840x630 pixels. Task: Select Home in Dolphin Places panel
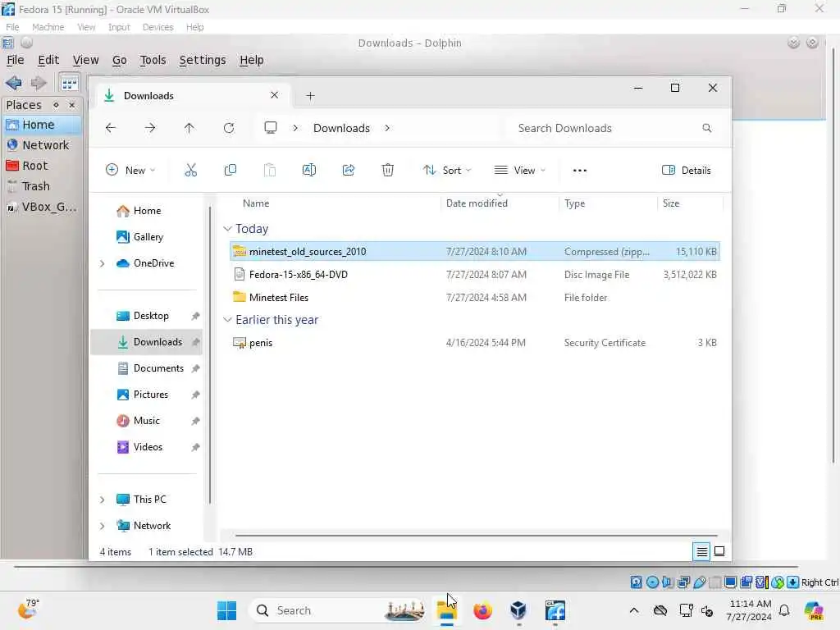pos(42,125)
